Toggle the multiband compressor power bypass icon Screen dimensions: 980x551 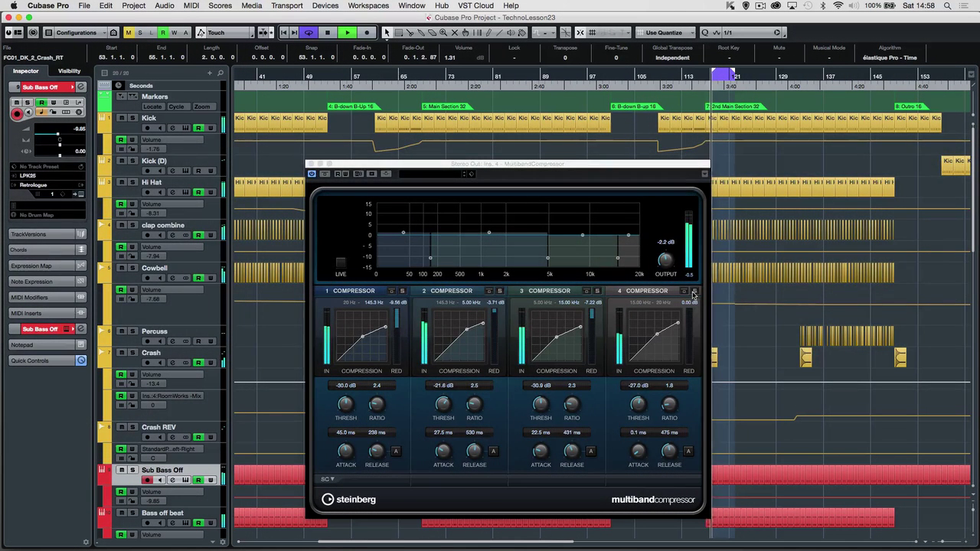(x=312, y=174)
